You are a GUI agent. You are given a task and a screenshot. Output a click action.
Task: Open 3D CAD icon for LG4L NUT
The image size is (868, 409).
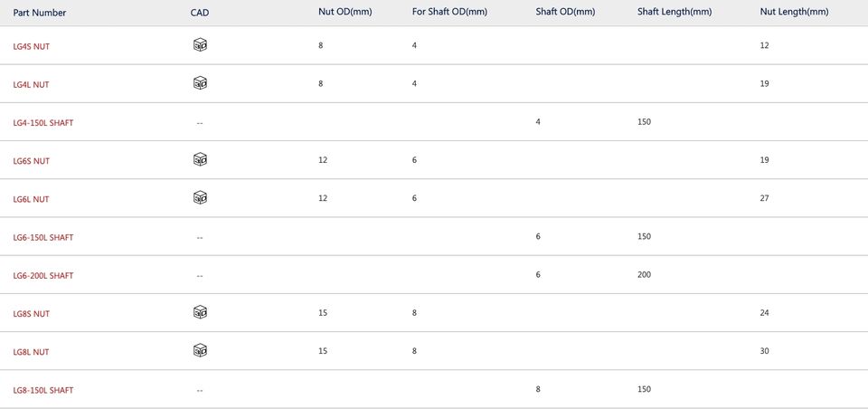200,83
